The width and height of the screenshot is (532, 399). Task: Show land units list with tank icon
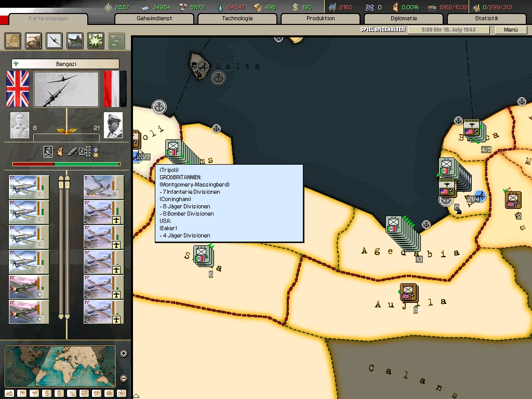(33, 41)
